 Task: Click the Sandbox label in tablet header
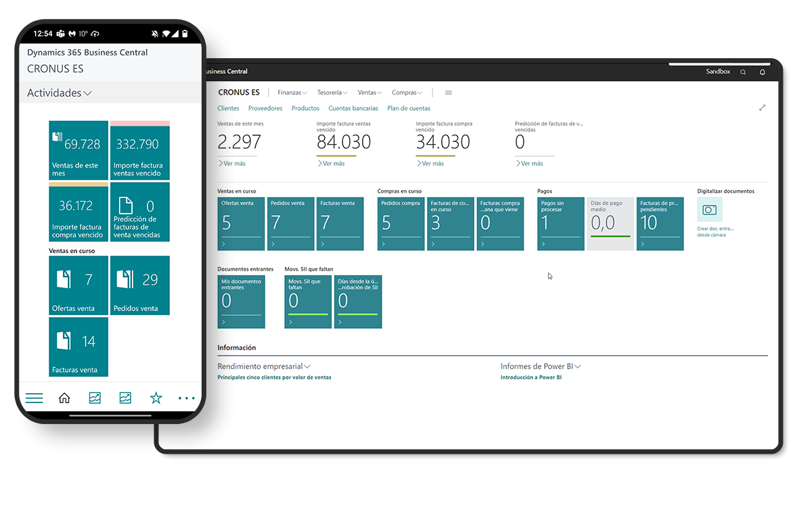(x=718, y=72)
